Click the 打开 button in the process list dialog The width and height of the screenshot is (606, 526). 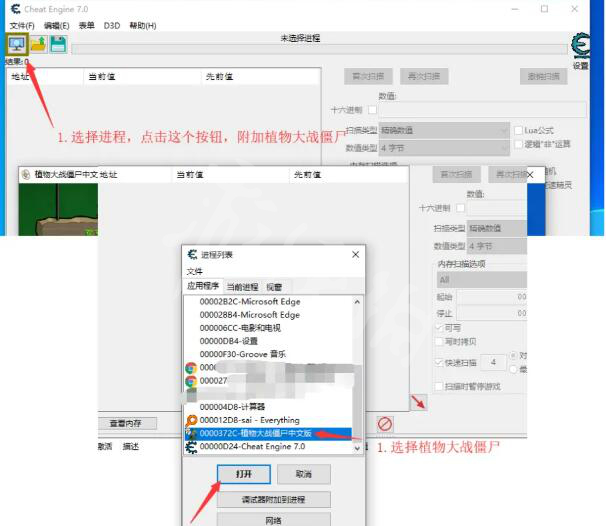click(x=244, y=474)
